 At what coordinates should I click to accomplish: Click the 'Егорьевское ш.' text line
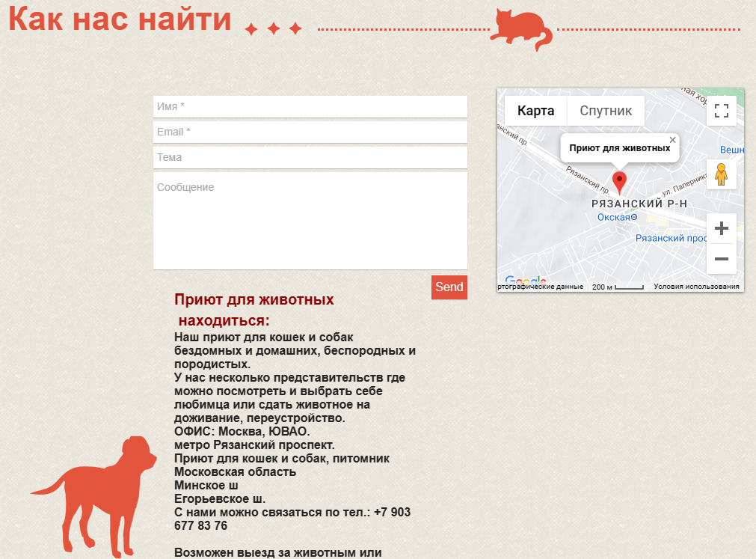220,498
